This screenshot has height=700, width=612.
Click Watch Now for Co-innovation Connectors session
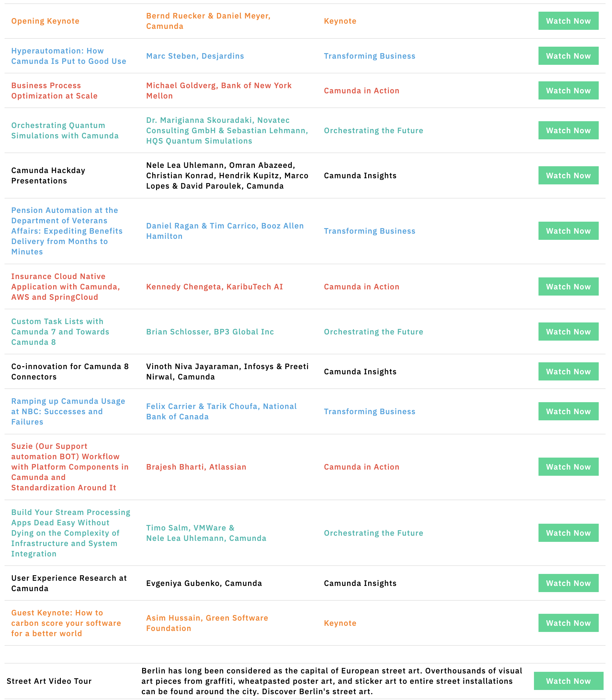click(x=568, y=371)
